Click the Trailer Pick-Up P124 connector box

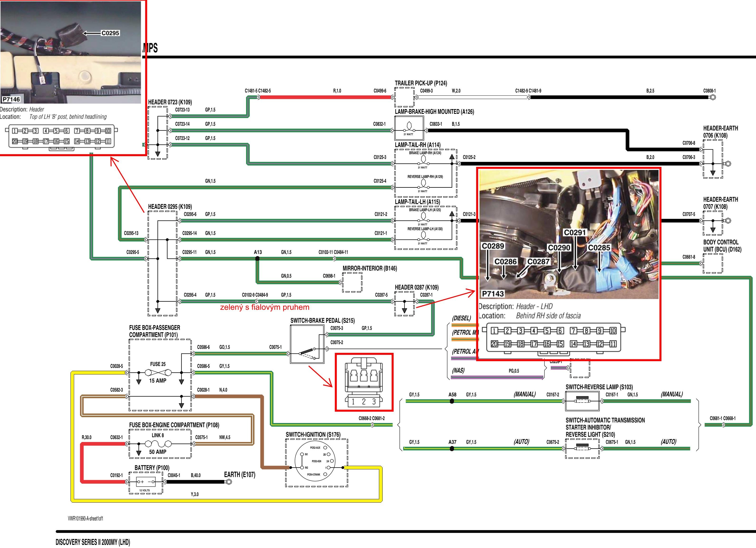[x=404, y=97]
